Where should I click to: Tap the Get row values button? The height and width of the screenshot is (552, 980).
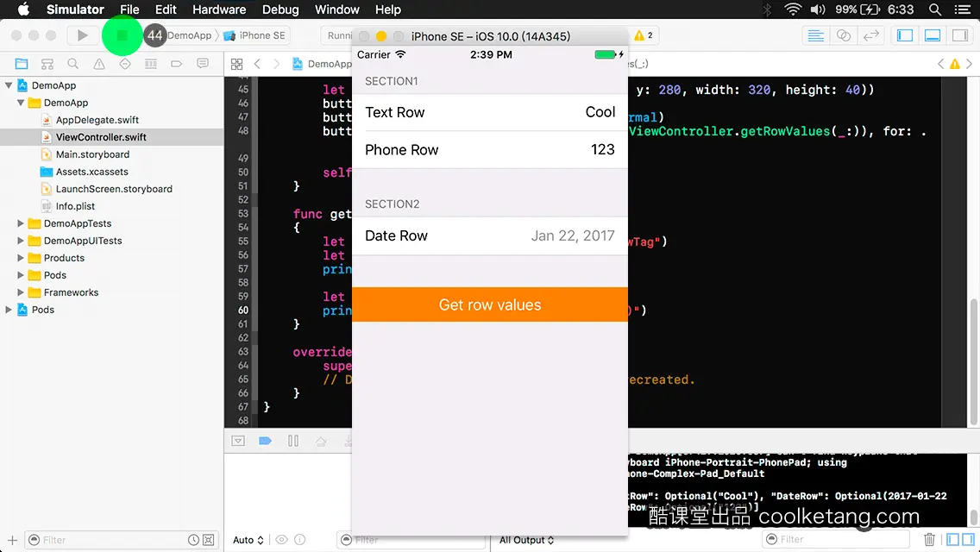[x=490, y=304]
